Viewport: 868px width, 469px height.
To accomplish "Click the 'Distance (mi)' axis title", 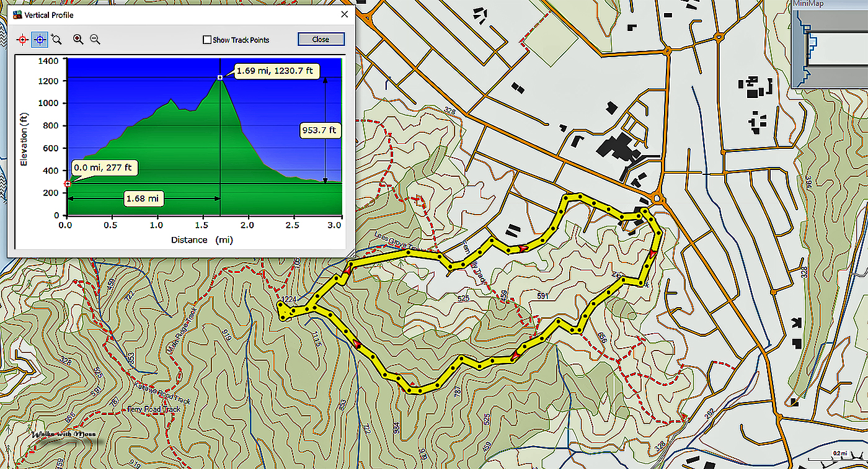I will click(x=202, y=239).
